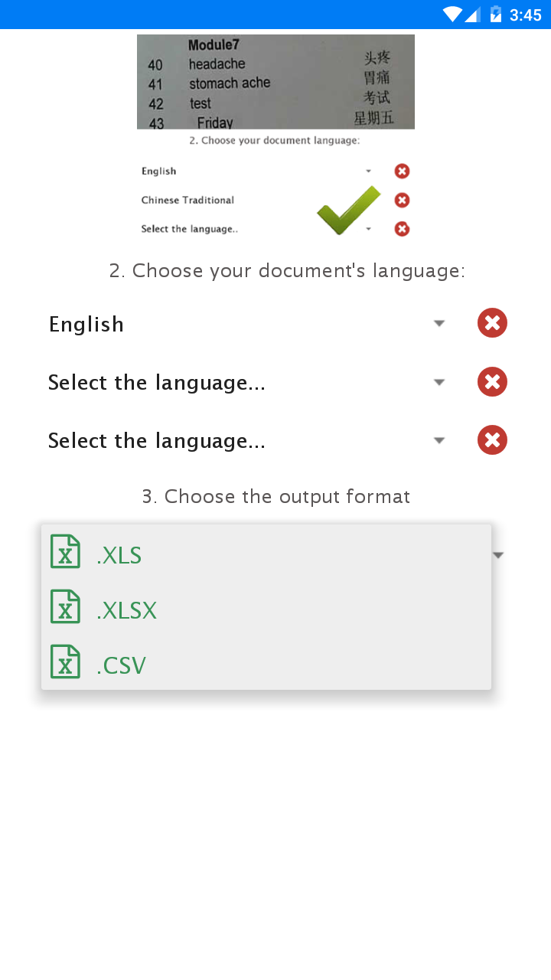Click the .XLS Excel file icon
Image resolution: width=551 pixels, height=980 pixels.
point(66,552)
